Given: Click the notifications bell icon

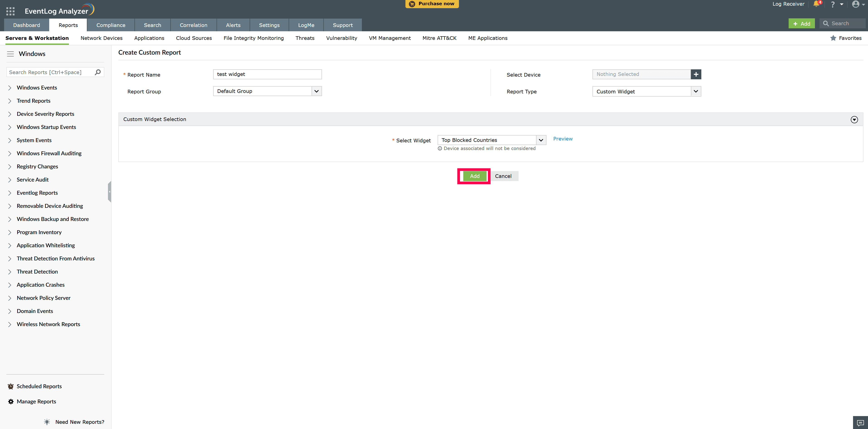Looking at the screenshot, I should [x=816, y=4].
